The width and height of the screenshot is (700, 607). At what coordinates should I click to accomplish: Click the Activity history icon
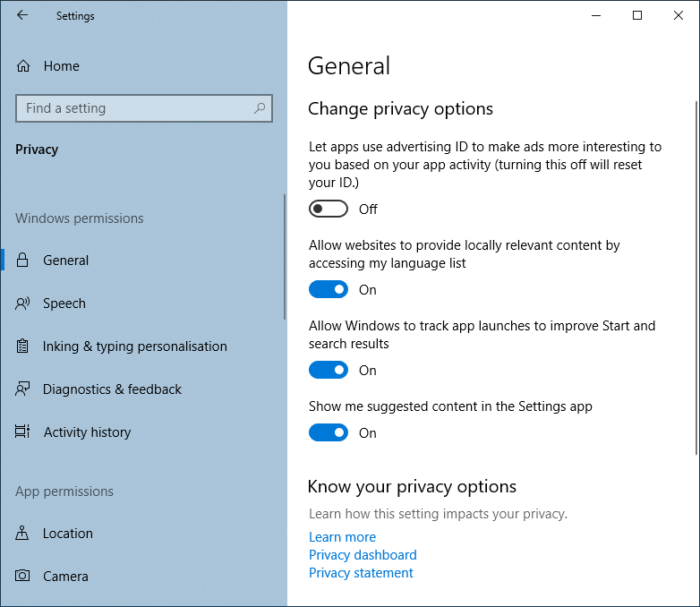22,432
